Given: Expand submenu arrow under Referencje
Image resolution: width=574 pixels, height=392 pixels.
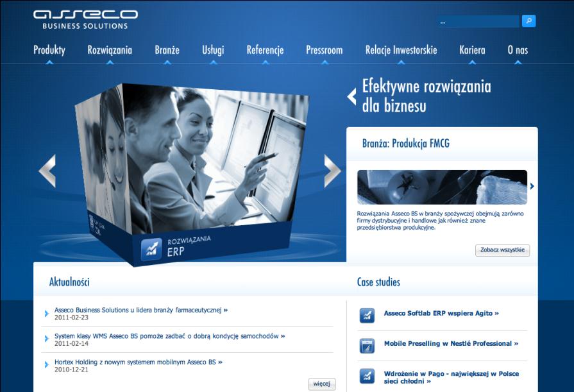Looking at the screenshot, I should [x=266, y=63].
